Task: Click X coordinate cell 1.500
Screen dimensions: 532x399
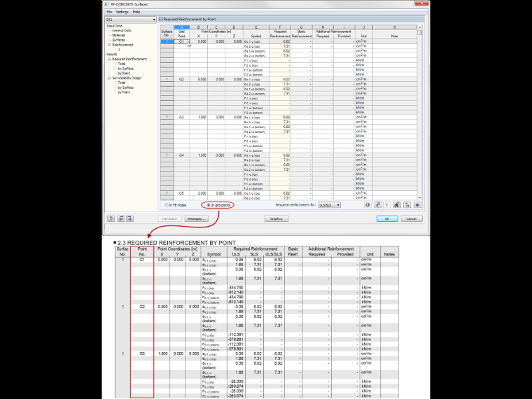Action: pyautogui.click(x=199, y=155)
